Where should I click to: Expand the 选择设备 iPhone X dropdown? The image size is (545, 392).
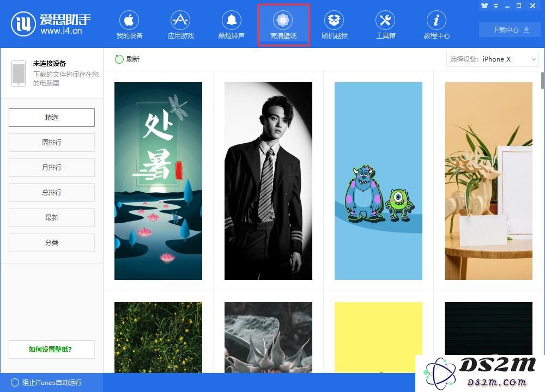pos(493,59)
